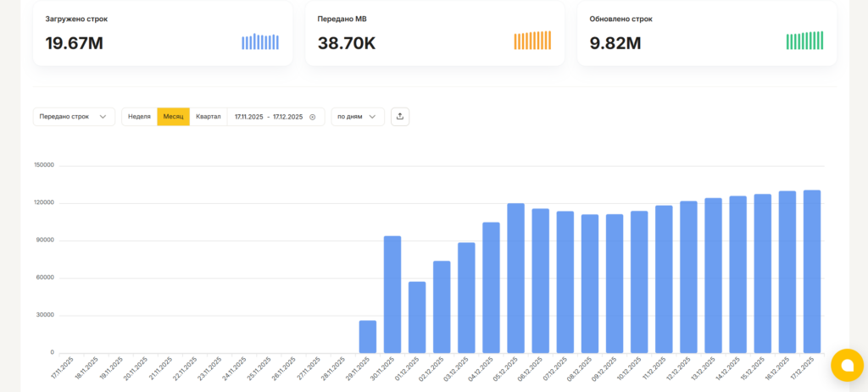Click the green mini bar chart in Обновлено строк card
Image resolution: width=868 pixels, height=392 pixels.
click(804, 41)
